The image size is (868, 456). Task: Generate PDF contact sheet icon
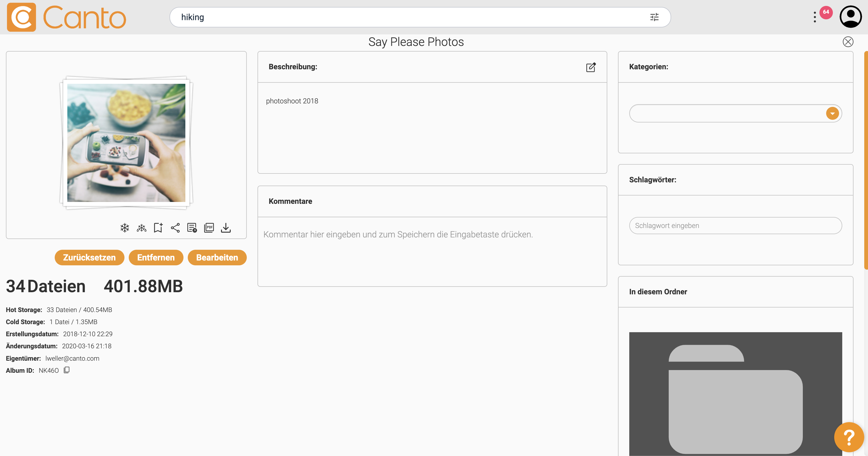point(209,228)
